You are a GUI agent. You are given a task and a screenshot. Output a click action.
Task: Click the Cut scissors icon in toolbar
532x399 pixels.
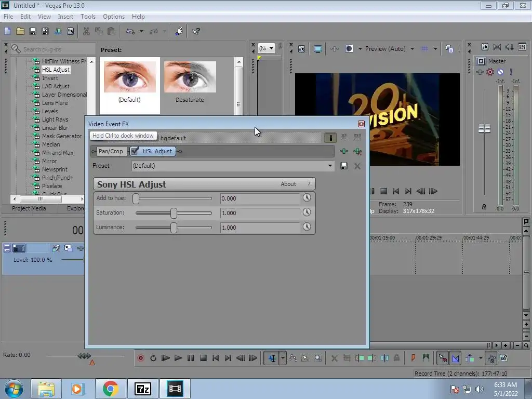pyautogui.click(x=87, y=31)
